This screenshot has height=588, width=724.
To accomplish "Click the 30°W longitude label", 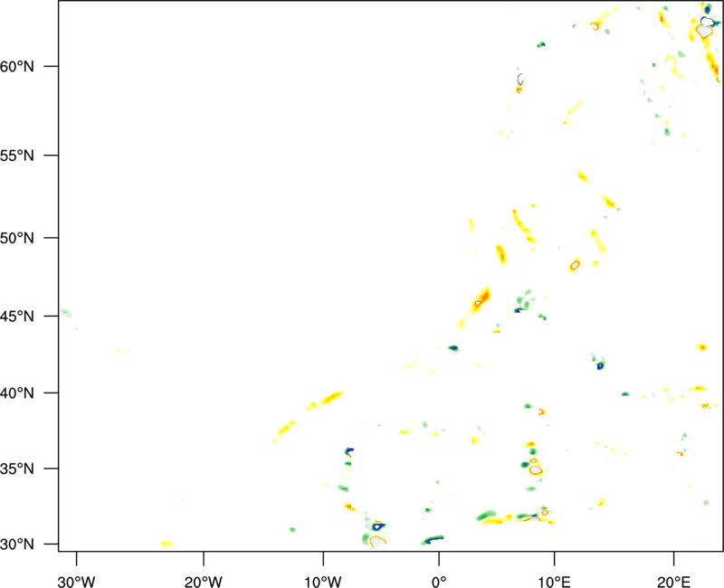I will (76, 582).
